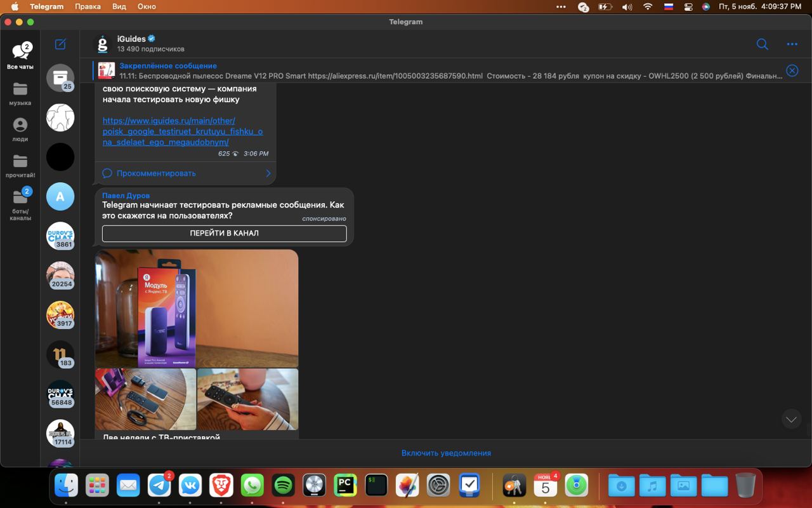Open Trash from the Dock
The image size is (812, 508).
pos(745,486)
